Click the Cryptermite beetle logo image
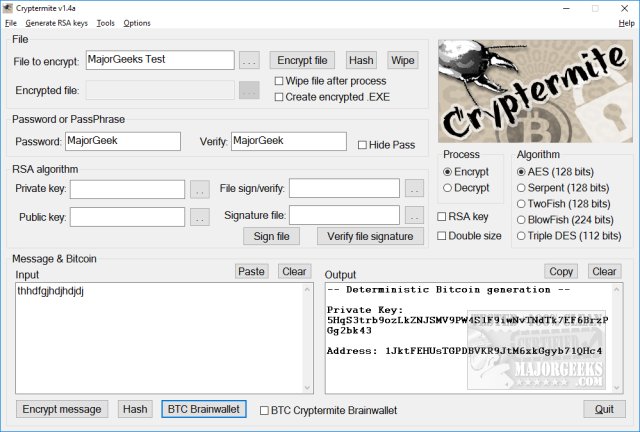 pos(535,91)
